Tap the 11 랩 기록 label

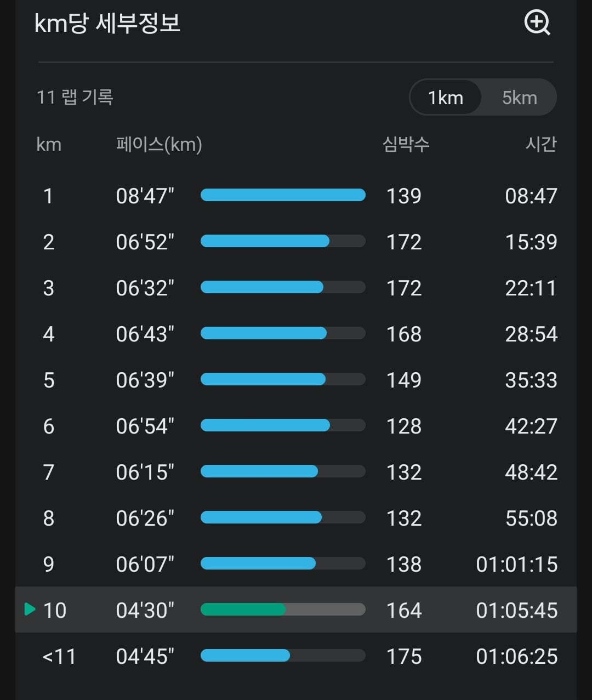[75, 98]
